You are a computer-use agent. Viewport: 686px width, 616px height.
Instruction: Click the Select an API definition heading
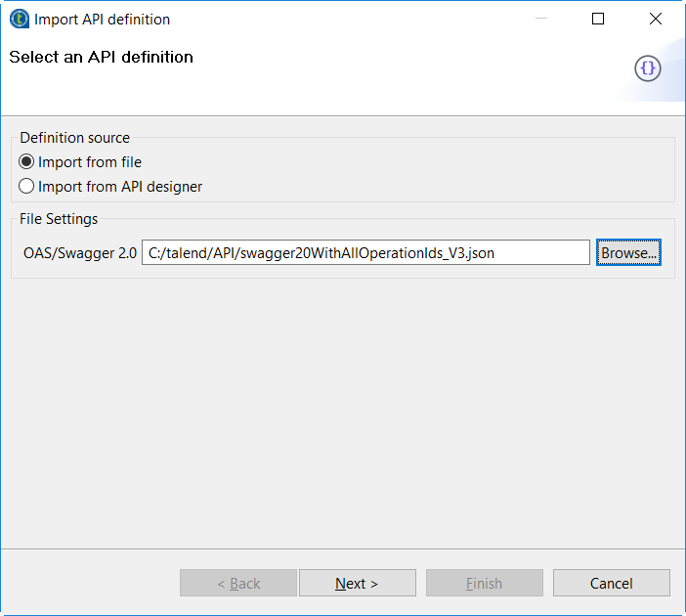(x=102, y=57)
